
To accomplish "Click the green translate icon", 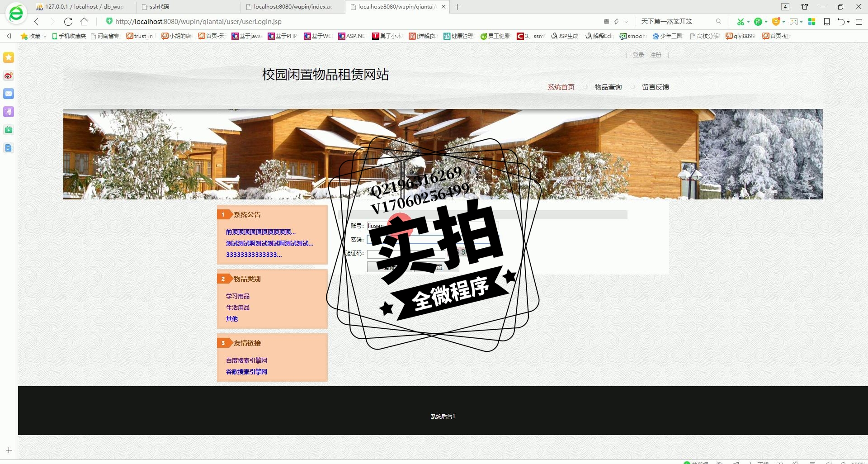I will point(758,21).
